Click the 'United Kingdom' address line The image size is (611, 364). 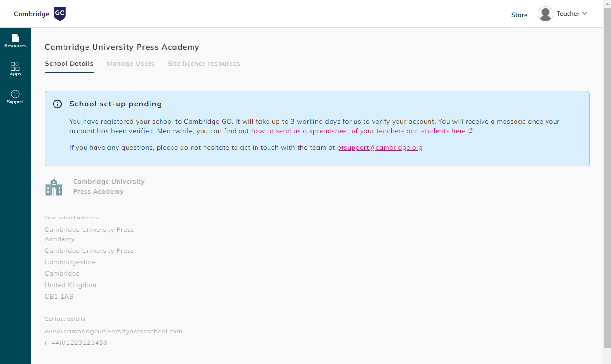70,285
